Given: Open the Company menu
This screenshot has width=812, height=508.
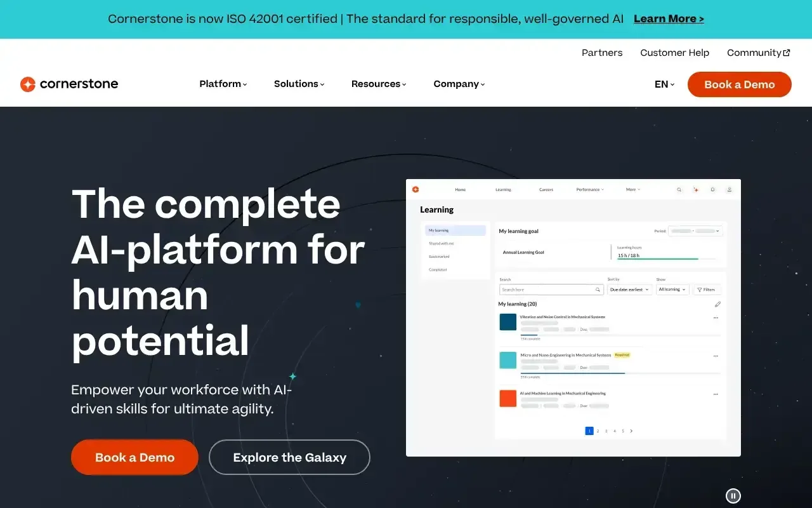Looking at the screenshot, I should 459,84.
